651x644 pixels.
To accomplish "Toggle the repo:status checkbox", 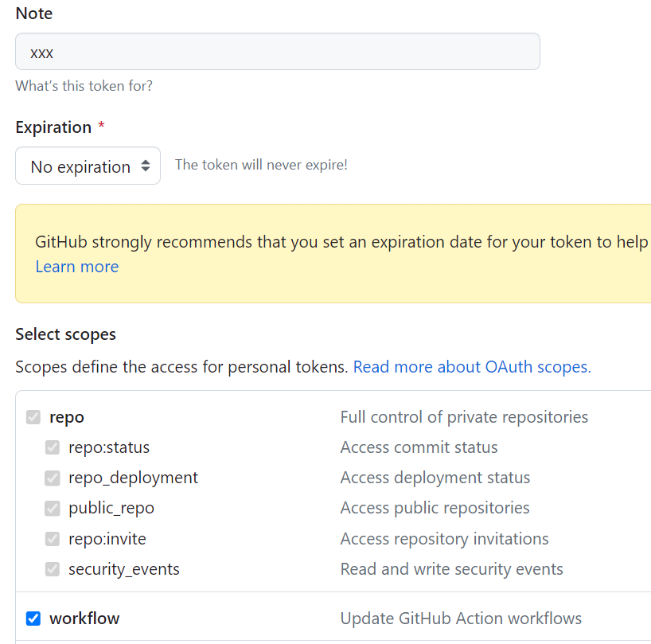I will (x=53, y=447).
